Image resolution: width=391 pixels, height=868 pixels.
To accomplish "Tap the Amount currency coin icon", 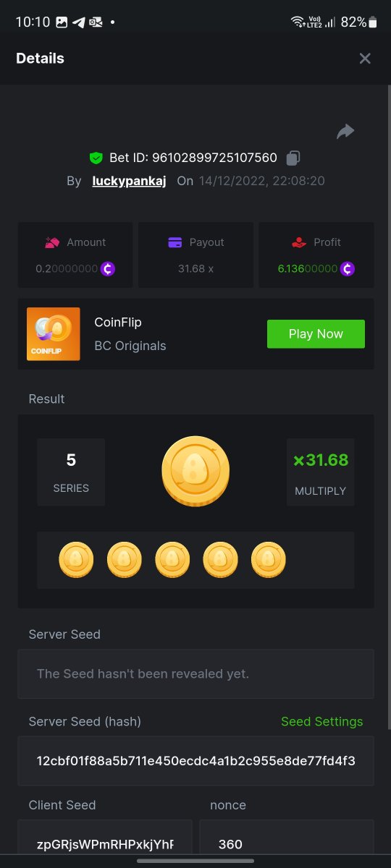I will point(107,268).
